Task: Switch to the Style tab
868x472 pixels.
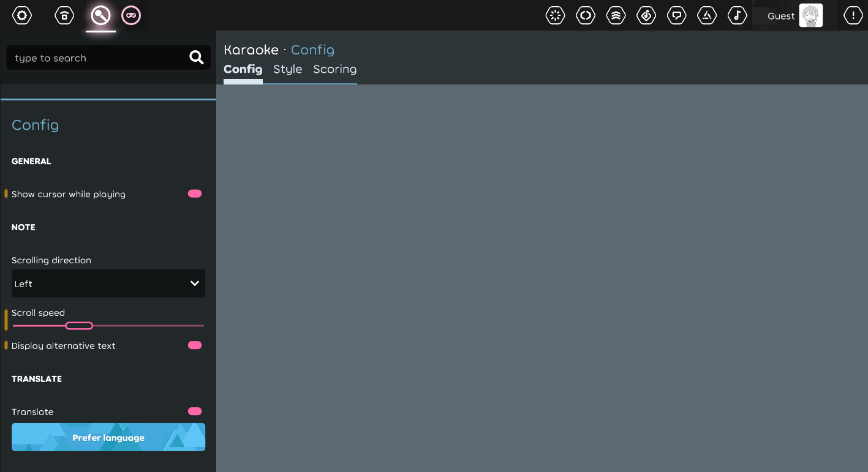Action: 287,69
